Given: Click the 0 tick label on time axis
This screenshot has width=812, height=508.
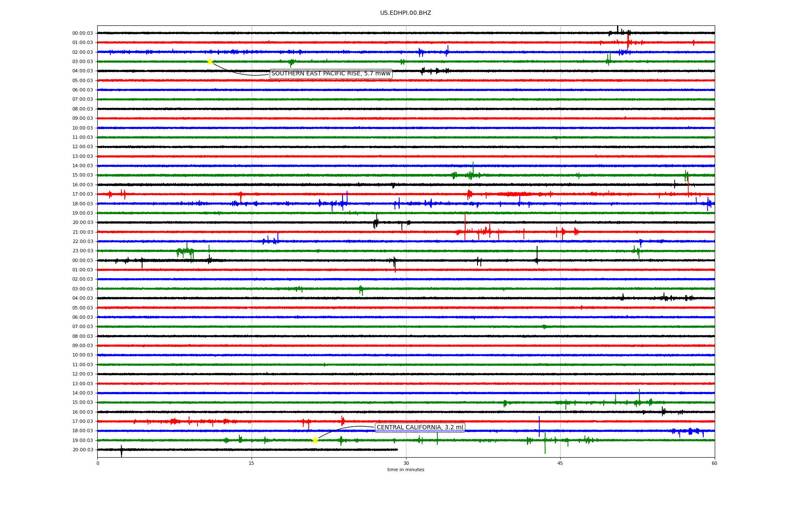Looking at the screenshot, I should (98, 463).
